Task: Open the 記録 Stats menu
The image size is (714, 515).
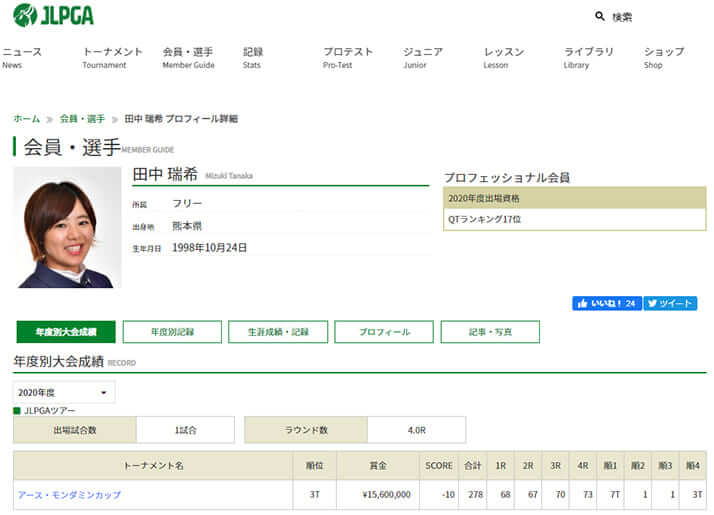Action: (x=253, y=58)
